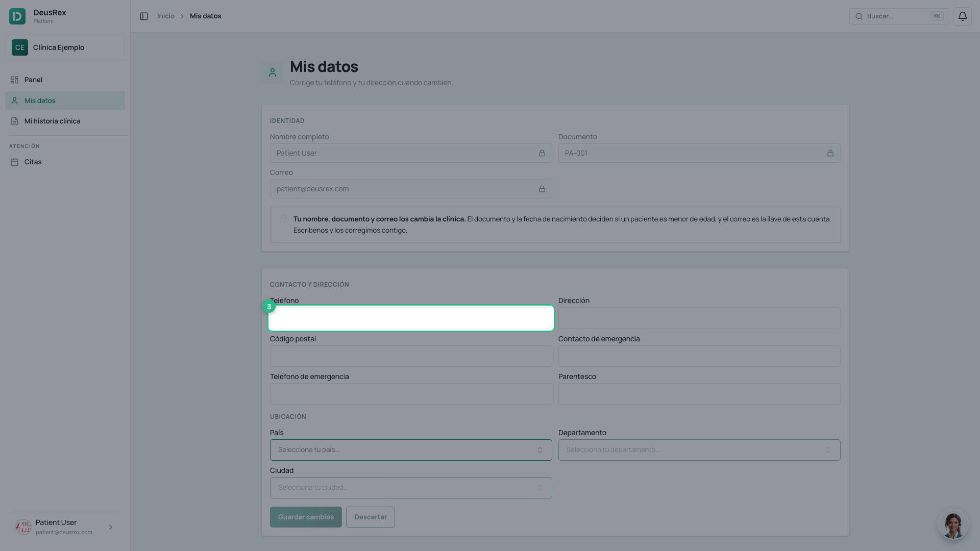980x551 pixels.
Task: Open Mi historia clínica
Action: click(65, 121)
